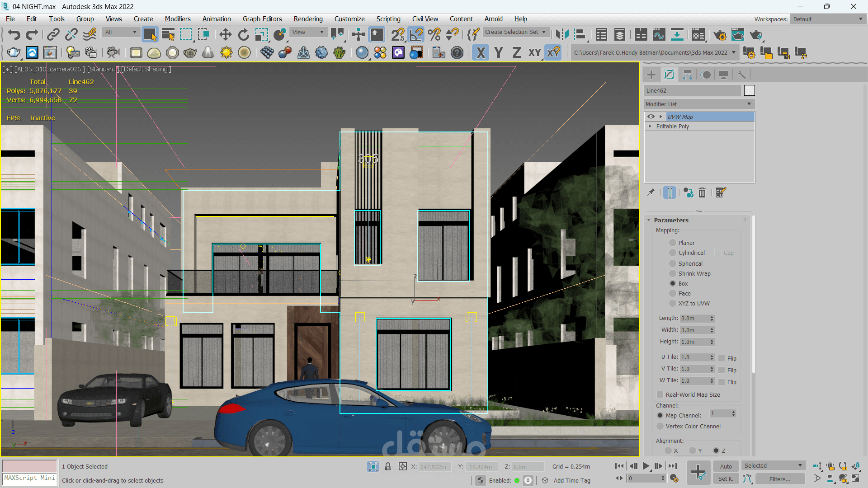
Task: Restrict to X axis constraint
Action: point(481,53)
